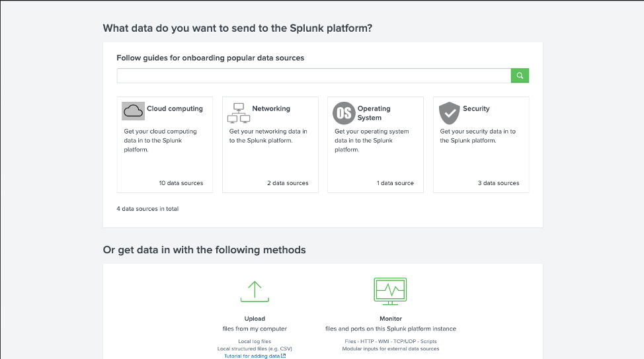Click 'Modular inputs for external data sources' text
Screen dimensions: 644x359
(x=391, y=348)
